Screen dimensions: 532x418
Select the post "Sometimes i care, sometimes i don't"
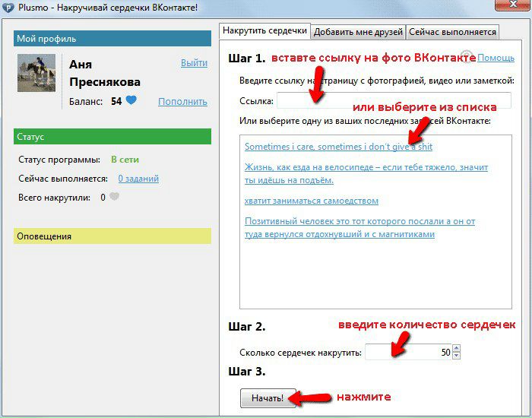(338, 146)
